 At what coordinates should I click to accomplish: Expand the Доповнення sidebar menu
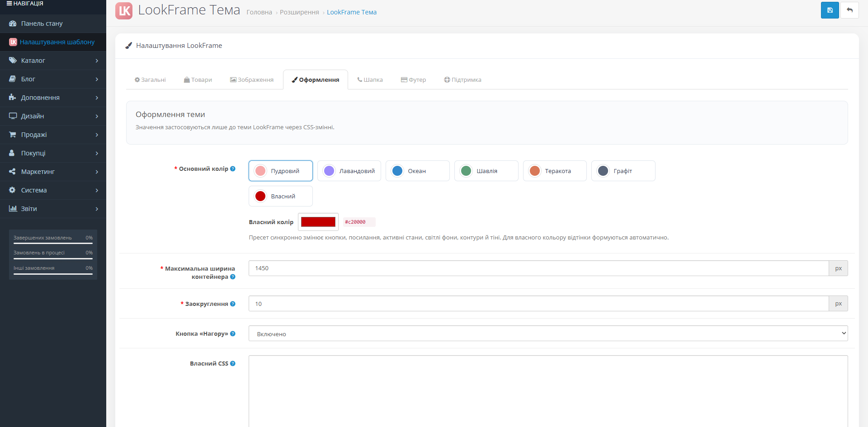click(53, 97)
